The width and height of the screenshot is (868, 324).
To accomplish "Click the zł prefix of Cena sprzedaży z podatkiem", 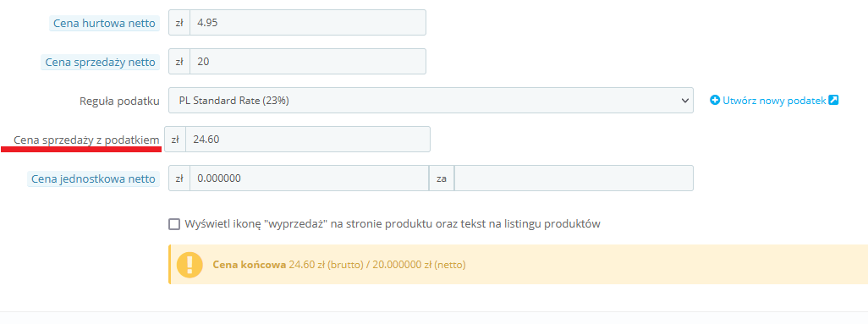I will click(175, 140).
